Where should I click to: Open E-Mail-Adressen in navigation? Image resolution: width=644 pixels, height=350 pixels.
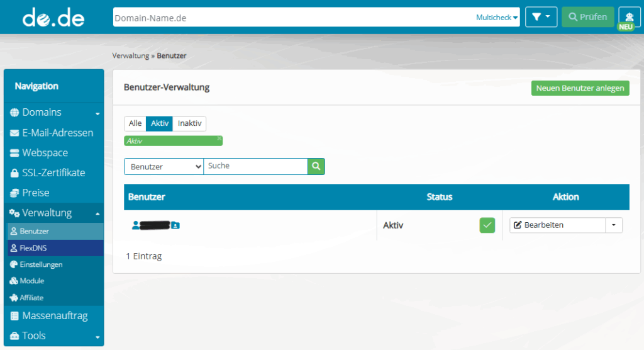(x=57, y=133)
